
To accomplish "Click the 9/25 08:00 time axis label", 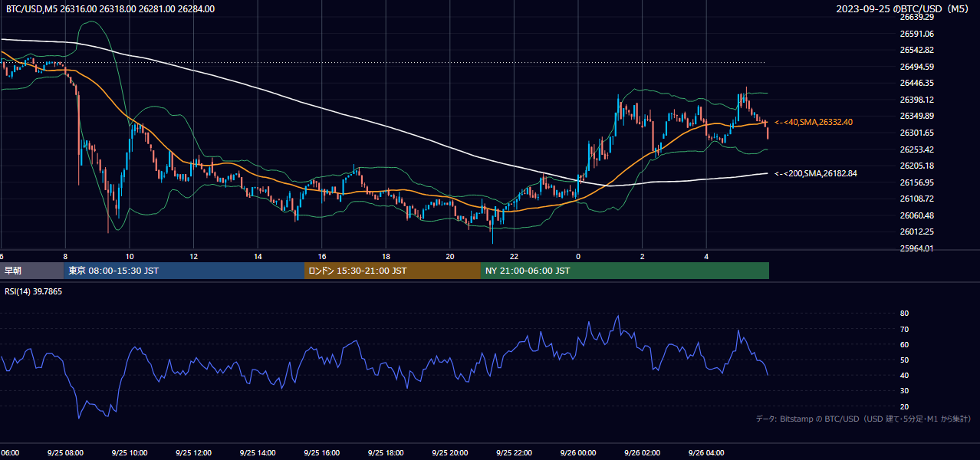I will pos(65,453).
